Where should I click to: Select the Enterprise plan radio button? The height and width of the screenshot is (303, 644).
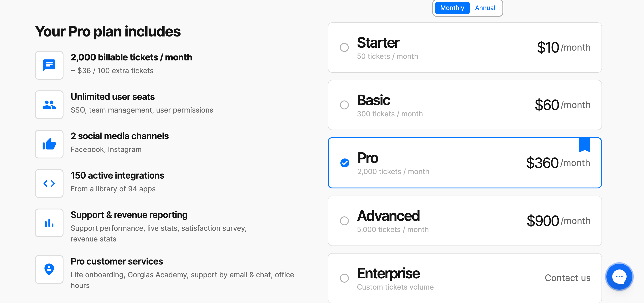344,278
